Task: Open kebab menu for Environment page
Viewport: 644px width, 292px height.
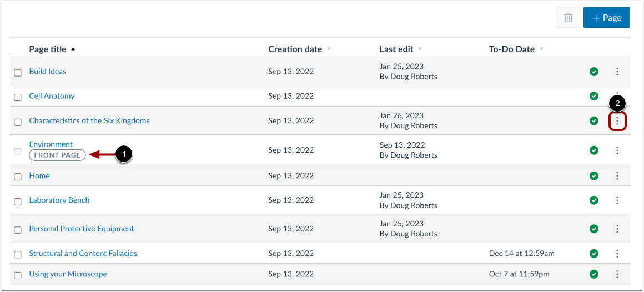Action: [x=617, y=150]
